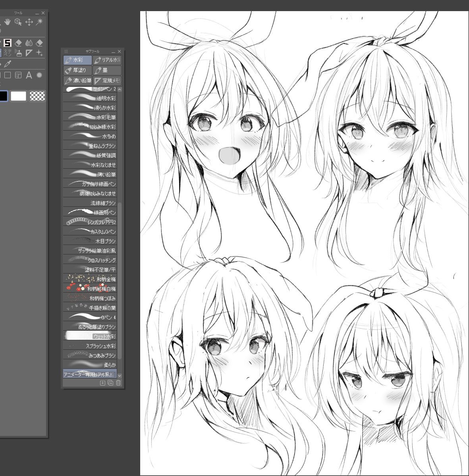Switch to the 水彩 sub tool group

click(77, 60)
